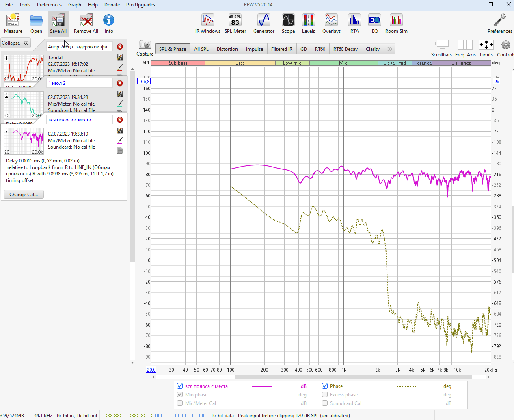Open the File menu

[9, 5]
